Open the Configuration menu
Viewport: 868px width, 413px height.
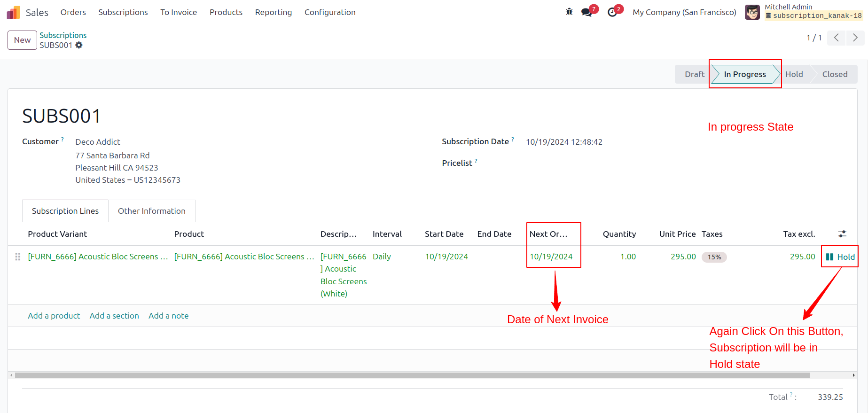[x=330, y=12]
